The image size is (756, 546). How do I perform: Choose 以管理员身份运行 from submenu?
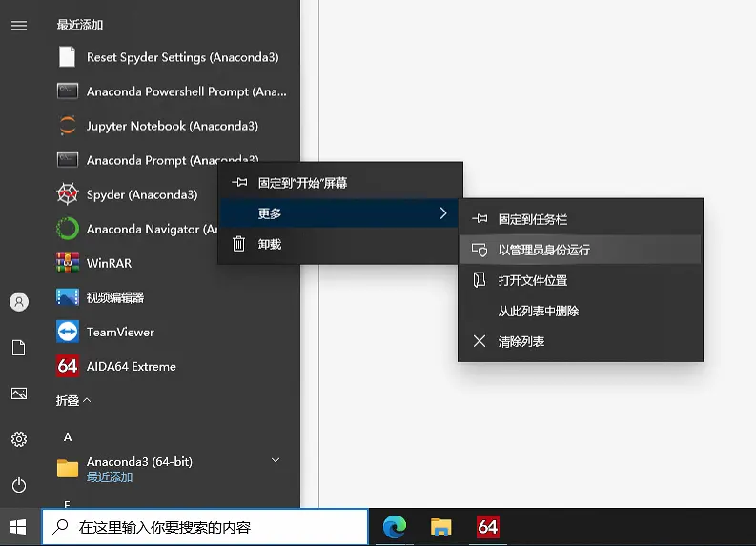[581, 250]
